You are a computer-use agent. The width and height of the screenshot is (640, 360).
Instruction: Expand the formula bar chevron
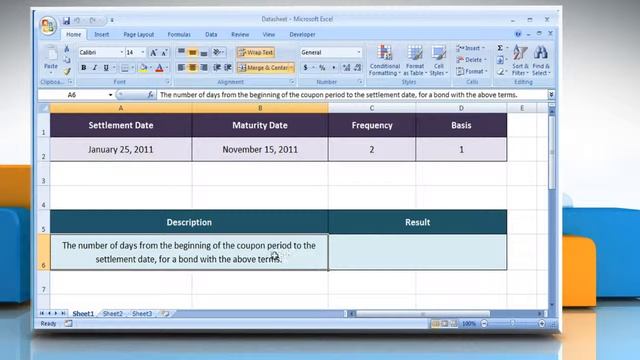551,95
